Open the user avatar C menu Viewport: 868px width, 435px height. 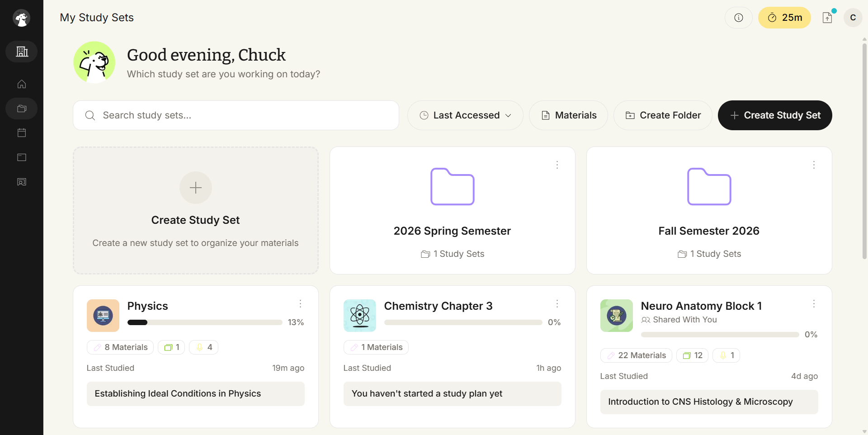pyautogui.click(x=853, y=18)
